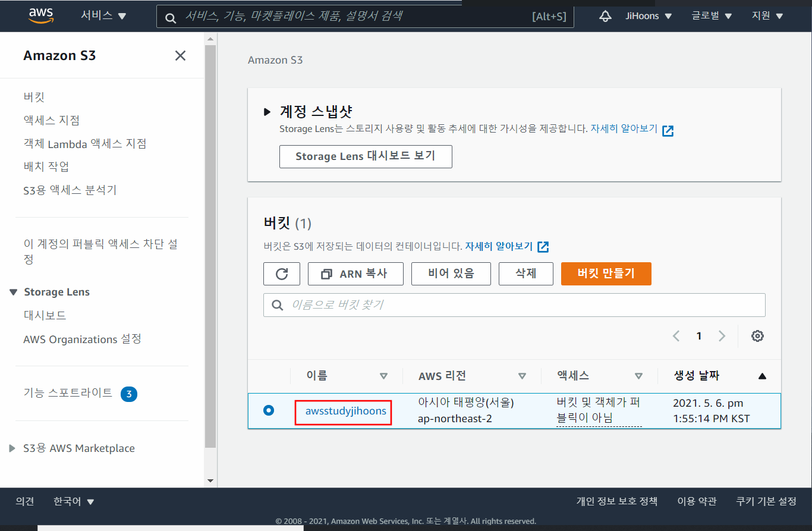812x531 pixels.
Task: Click the 삭제 button
Action: click(x=526, y=274)
